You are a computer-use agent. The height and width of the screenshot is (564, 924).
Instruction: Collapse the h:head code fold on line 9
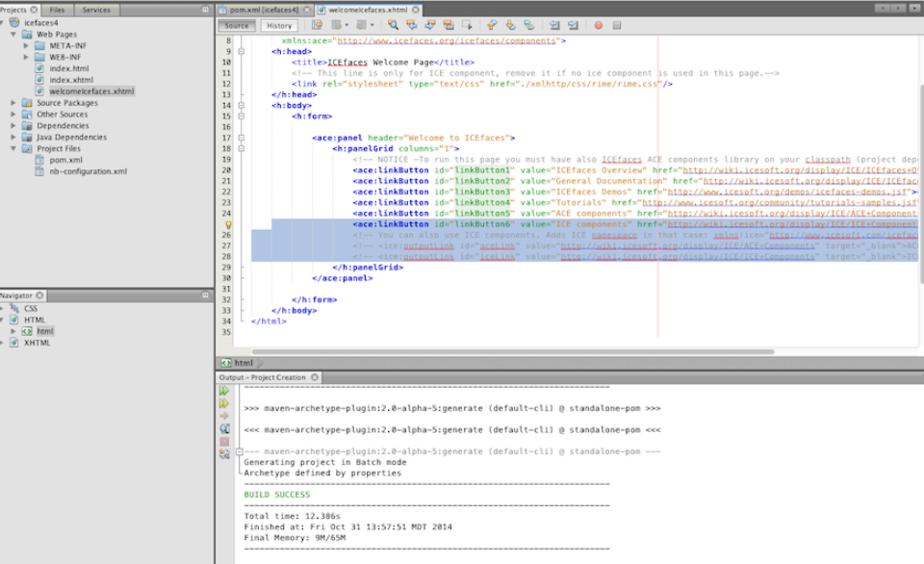pyautogui.click(x=242, y=52)
